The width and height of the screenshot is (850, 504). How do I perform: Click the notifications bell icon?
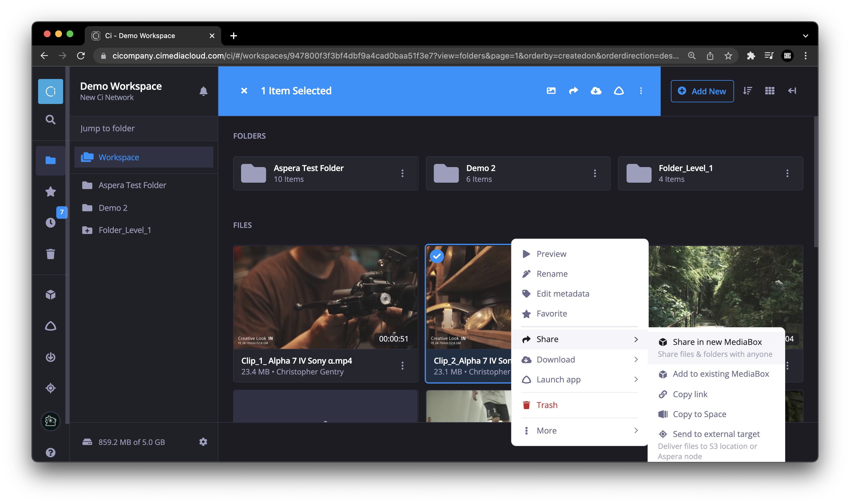coord(203,91)
